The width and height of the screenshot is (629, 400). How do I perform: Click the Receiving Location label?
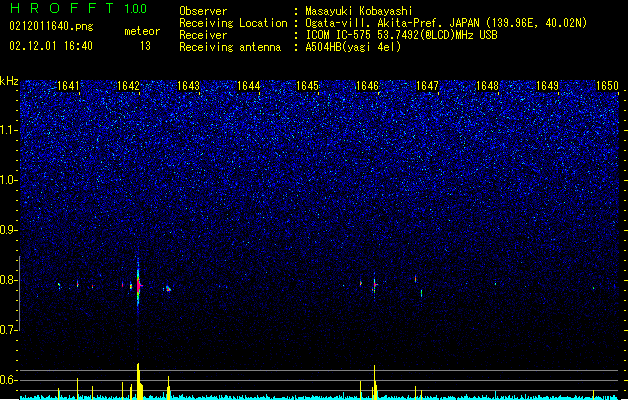click(233, 23)
